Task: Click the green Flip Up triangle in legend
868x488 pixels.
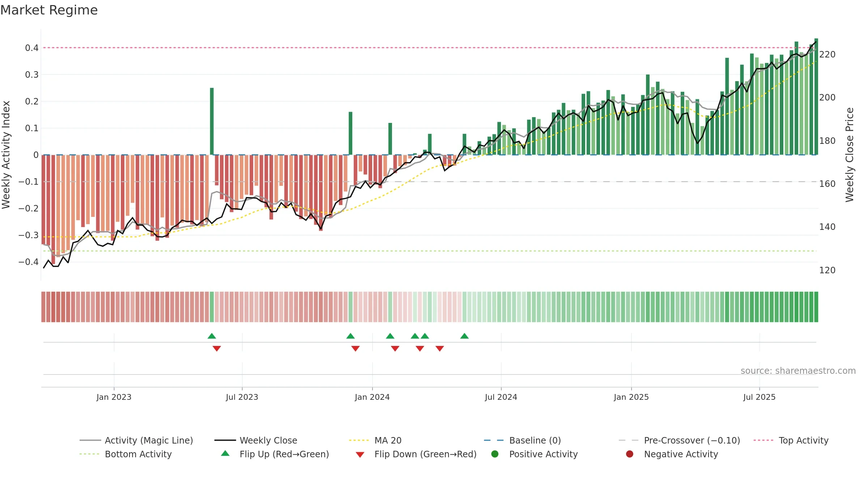Action: 225,453
